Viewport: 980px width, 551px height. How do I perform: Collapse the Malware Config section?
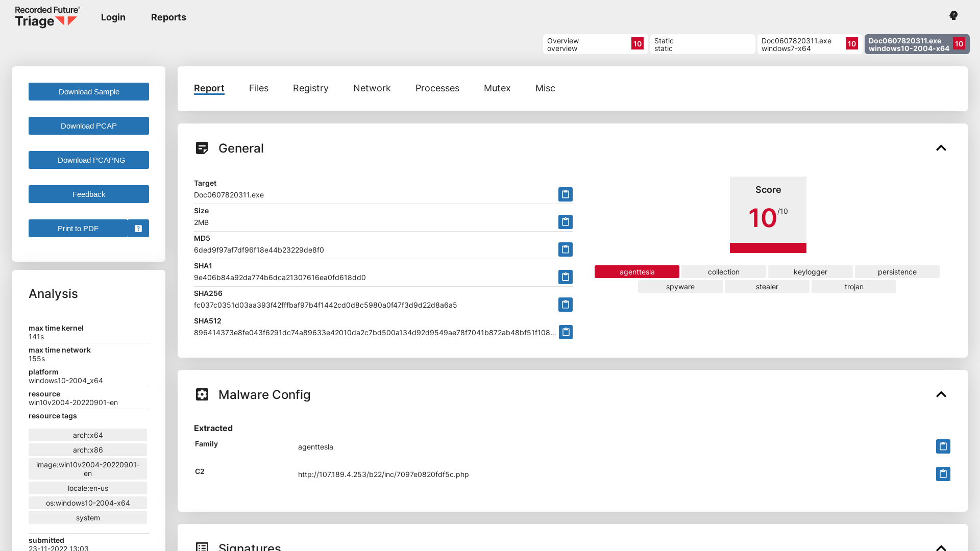coord(941,394)
